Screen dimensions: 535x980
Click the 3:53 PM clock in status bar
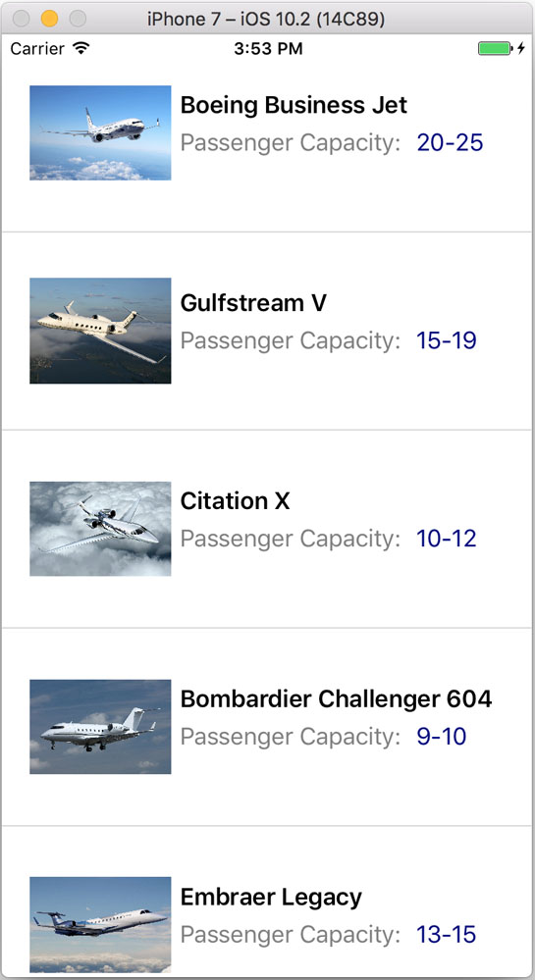click(268, 49)
